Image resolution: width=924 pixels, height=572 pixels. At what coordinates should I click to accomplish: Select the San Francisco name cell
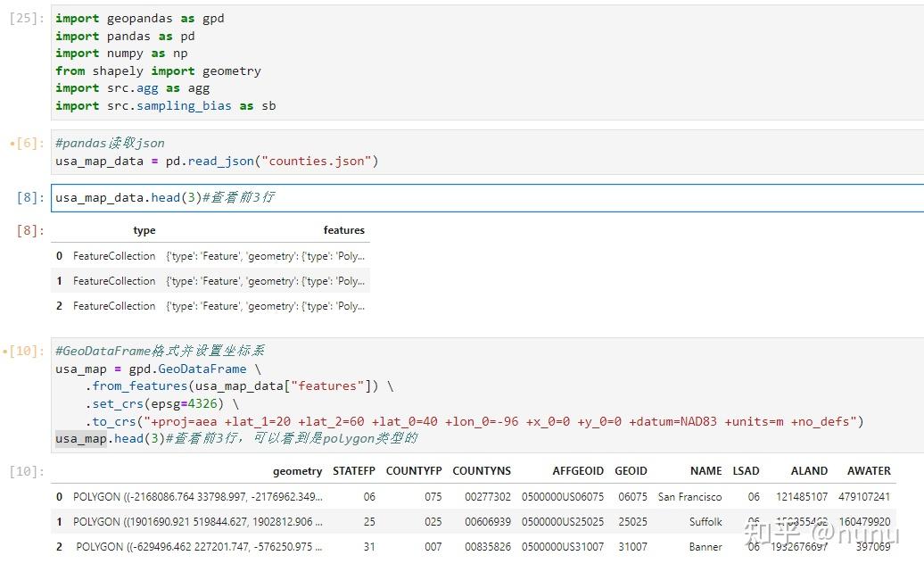[689, 497]
